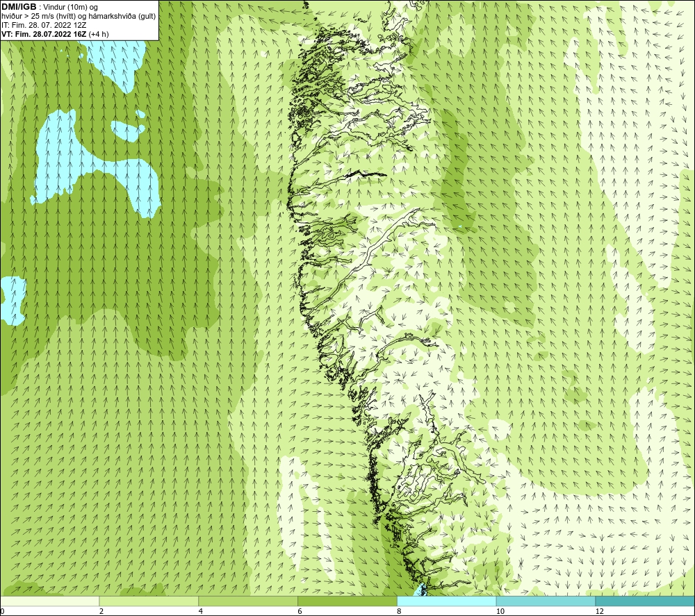This screenshot has width=695, height=616.
Task: Click the thick black fjord marking on coast
Action: coord(366,174)
